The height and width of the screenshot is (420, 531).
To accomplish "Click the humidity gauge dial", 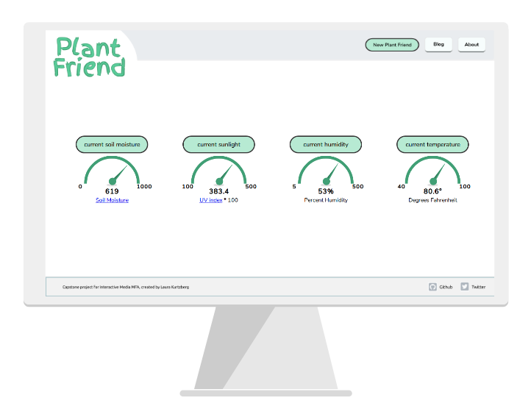I will point(326,173).
